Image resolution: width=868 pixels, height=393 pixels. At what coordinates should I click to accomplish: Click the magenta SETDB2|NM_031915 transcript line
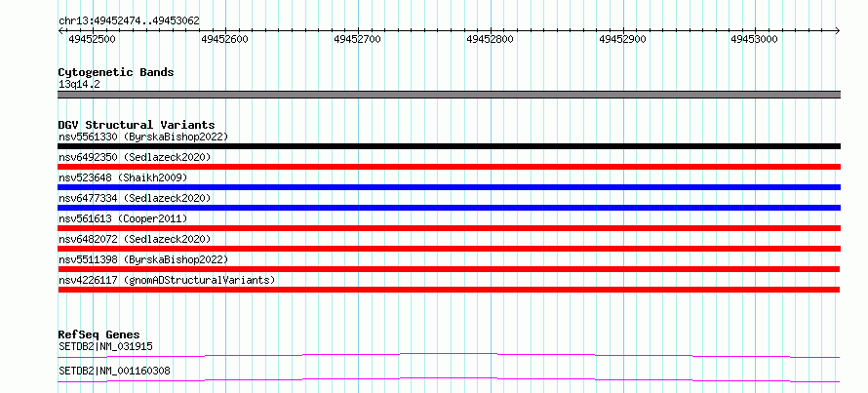tap(449, 355)
